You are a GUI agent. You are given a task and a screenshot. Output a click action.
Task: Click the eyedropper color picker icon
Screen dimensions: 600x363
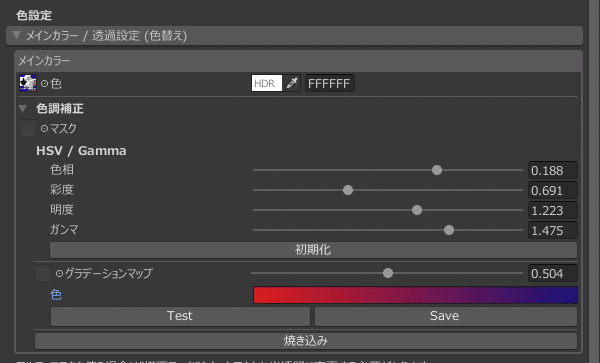(x=292, y=83)
